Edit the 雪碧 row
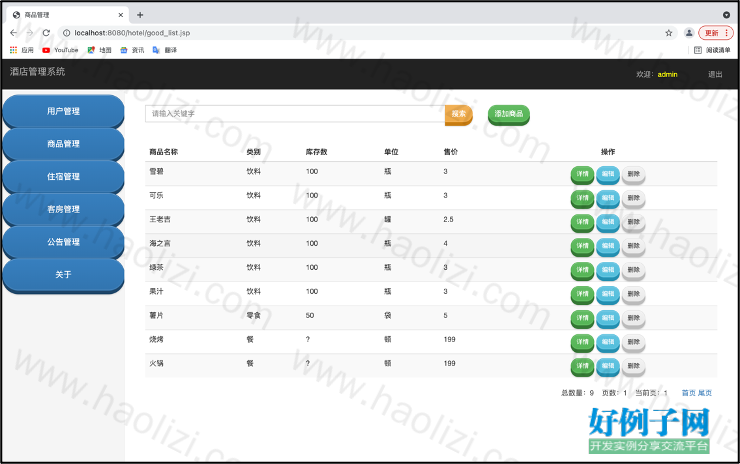Screen dimensions: 740x464 pos(608,175)
